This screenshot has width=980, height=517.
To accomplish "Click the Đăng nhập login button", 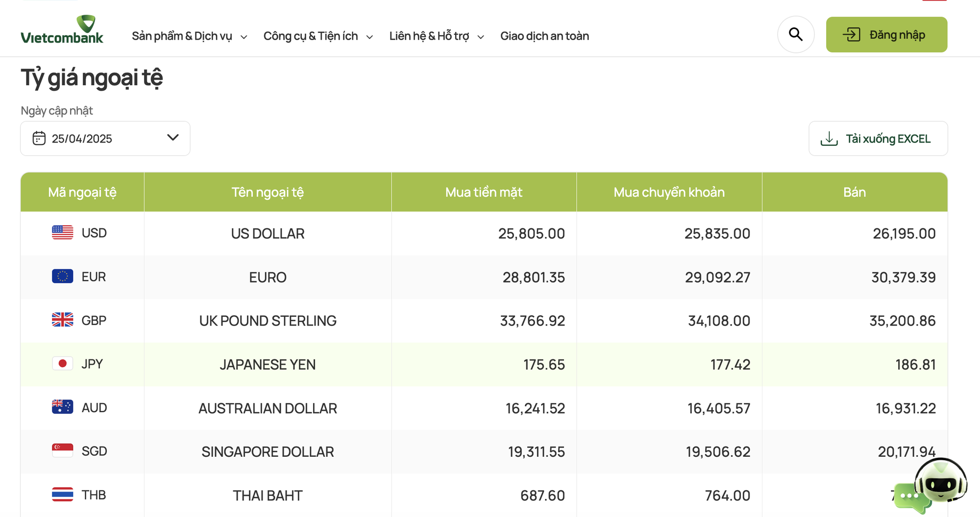I will pyautogui.click(x=887, y=35).
